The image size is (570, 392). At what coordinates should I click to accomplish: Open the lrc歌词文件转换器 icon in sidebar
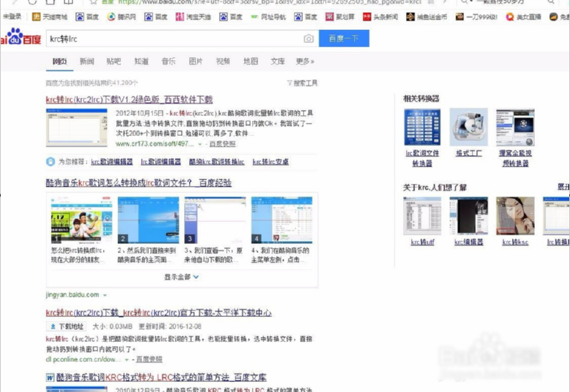pos(422,127)
